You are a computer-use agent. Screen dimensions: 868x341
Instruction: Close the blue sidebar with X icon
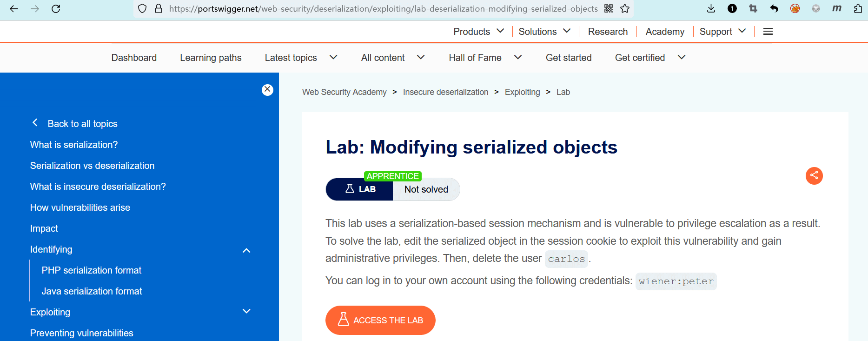pyautogui.click(x=267, y=90)
